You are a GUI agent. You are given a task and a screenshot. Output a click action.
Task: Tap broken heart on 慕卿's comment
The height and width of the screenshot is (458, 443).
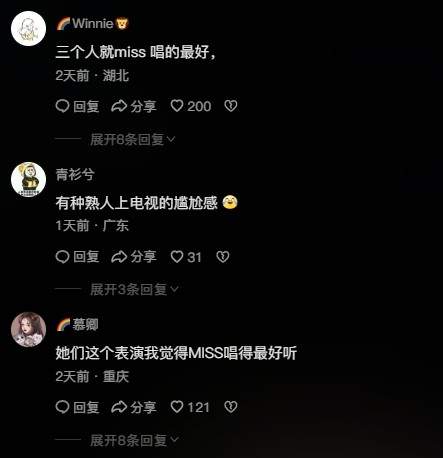pos(231,407)
